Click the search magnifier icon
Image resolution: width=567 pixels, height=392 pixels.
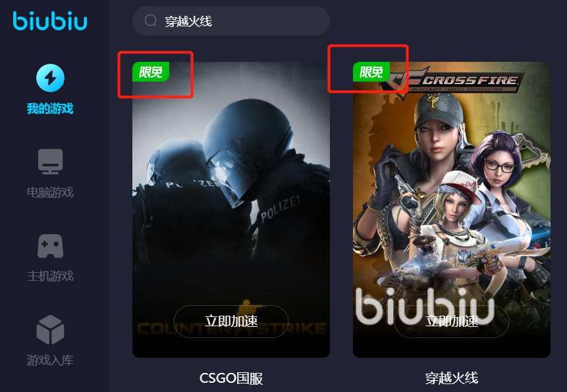tap(150, 20)
